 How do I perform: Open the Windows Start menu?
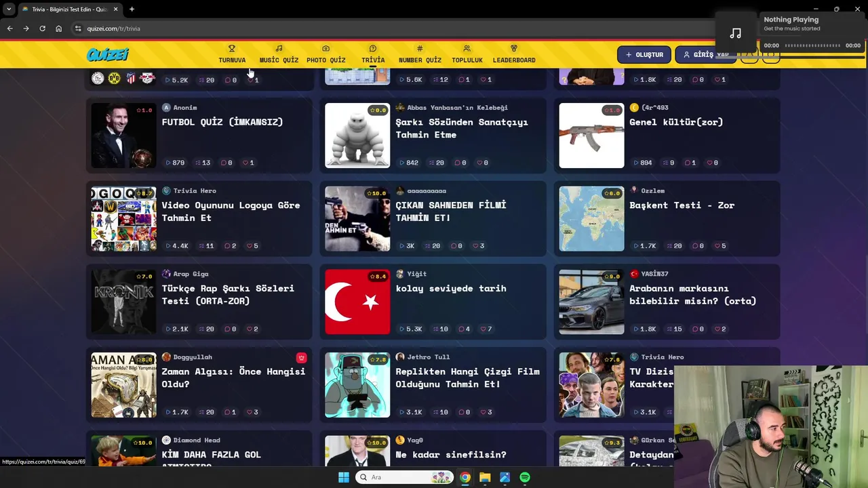[x=344, y=477]
